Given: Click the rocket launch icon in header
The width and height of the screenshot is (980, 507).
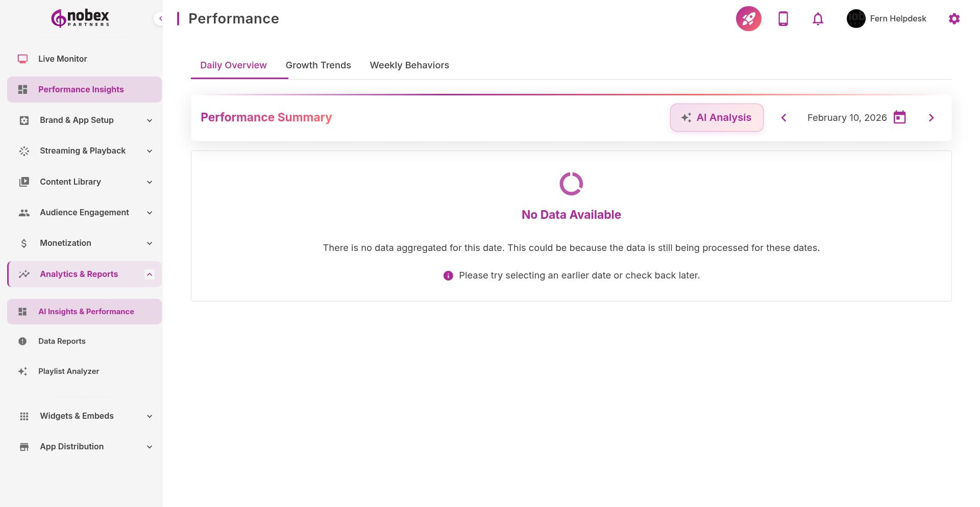Looking at the screenshot, I should click(x=748, y=19).
